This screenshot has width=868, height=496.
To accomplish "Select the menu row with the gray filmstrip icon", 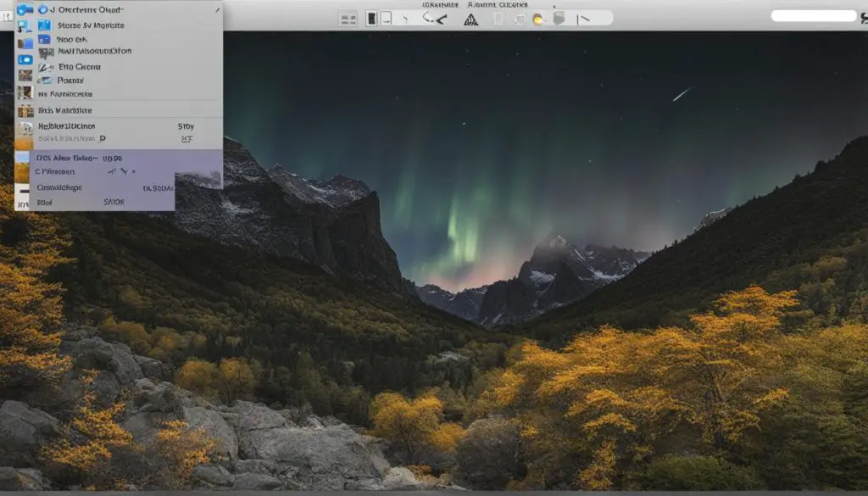I will click(129, 52).
